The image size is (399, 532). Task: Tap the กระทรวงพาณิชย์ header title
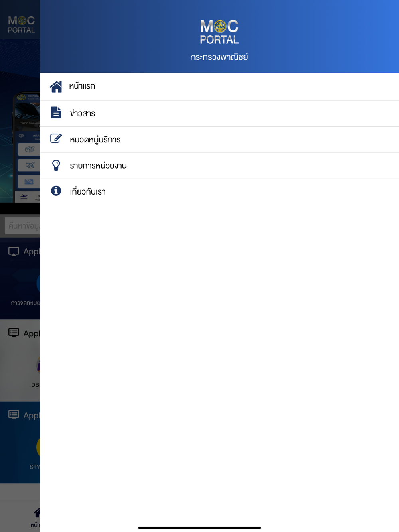pos(219,57)
